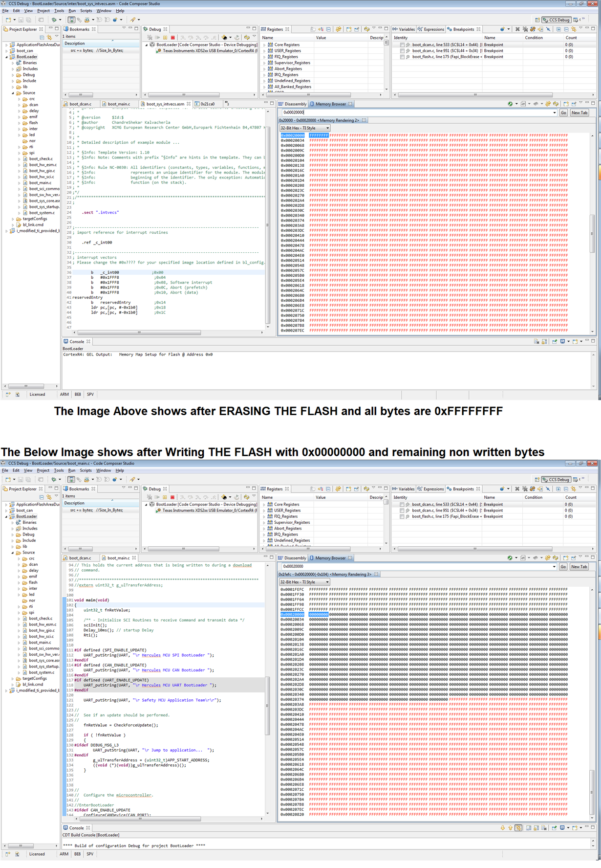Open address history dropdown arrow, upper Memory Browser
Screen dimensions: 601x868
pos(555,113)
